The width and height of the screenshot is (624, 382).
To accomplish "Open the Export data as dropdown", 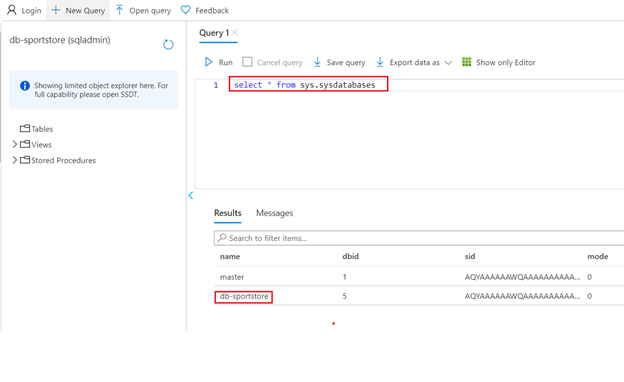I will 414,62.
